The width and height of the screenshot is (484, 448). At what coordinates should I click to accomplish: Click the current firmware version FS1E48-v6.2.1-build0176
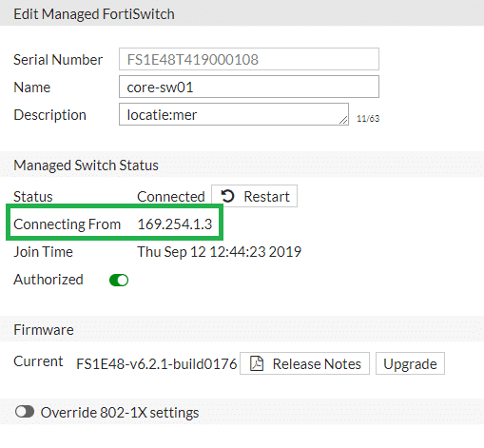click(x=157, y=363)
